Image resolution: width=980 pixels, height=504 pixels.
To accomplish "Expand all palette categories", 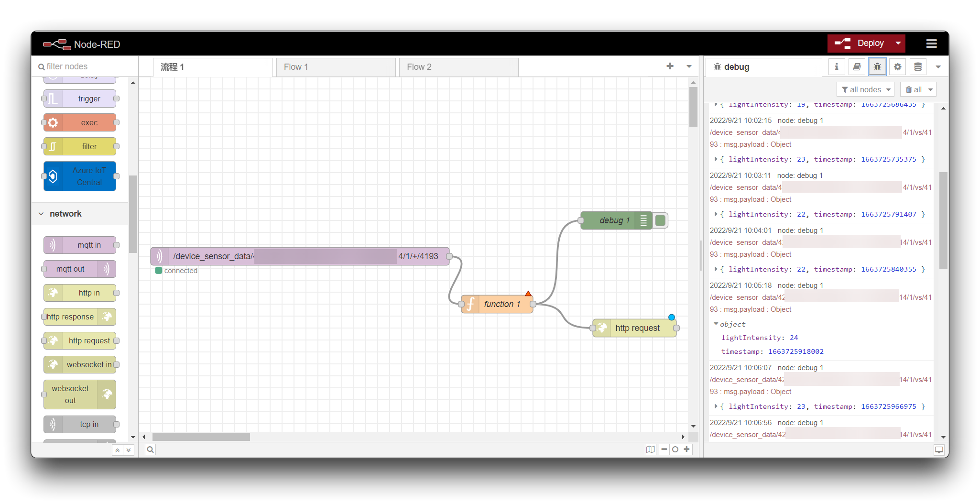I will tap(129, 450).
